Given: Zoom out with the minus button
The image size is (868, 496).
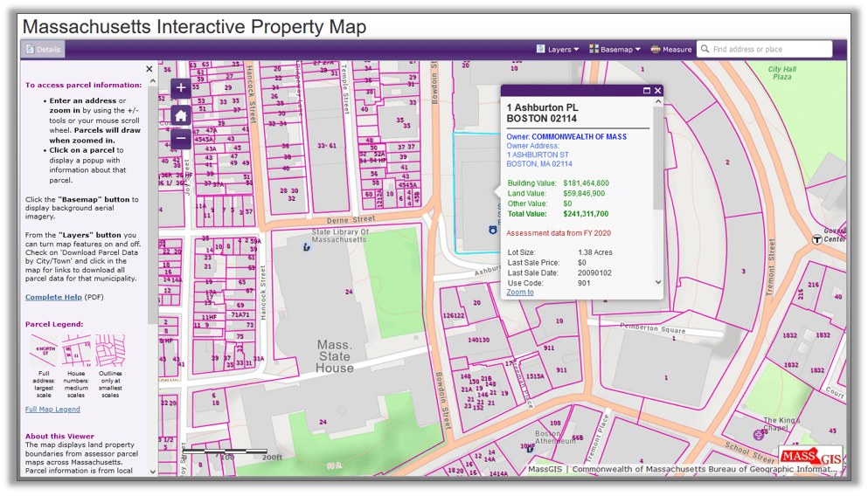Looking at the screenshot, I should click(x=181, y=139).
